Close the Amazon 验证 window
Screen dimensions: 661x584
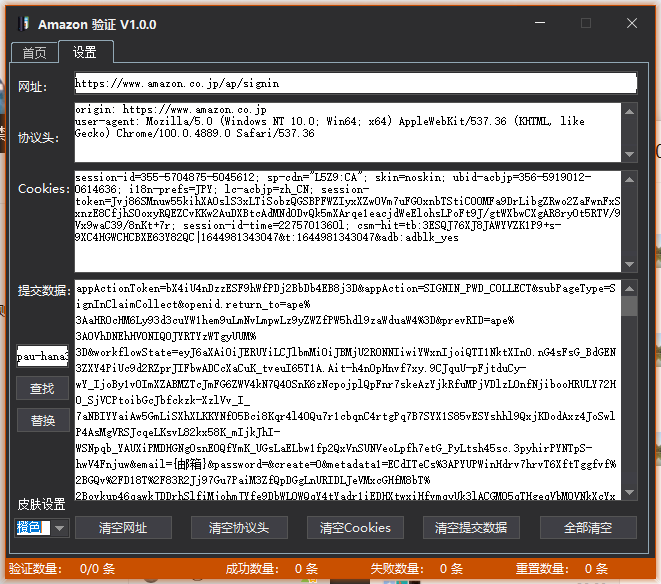[x=631, y=23]
